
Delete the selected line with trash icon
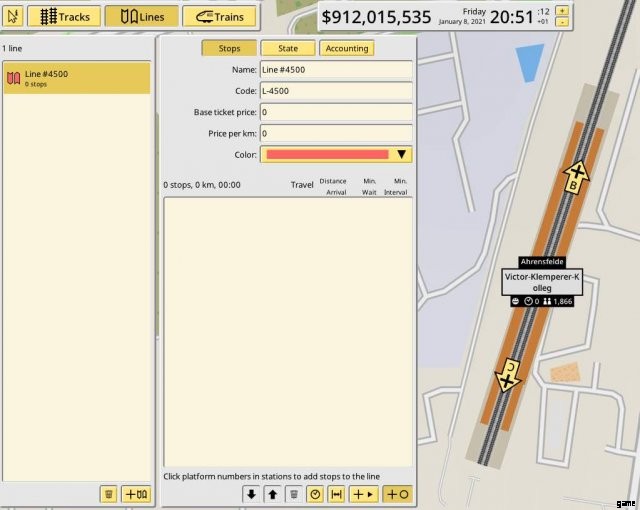point(108,494)
